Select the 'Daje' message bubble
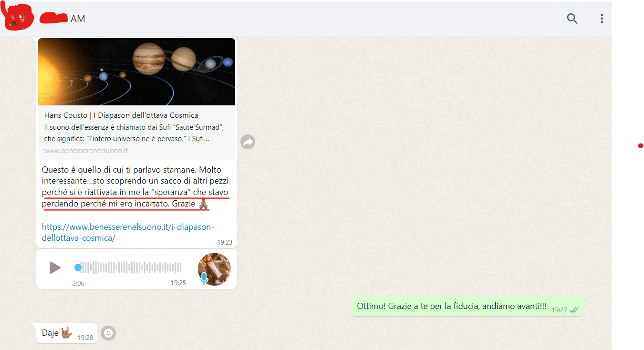Image resolution: width=644 pixels, height=350 pixels. coord(67,333)
